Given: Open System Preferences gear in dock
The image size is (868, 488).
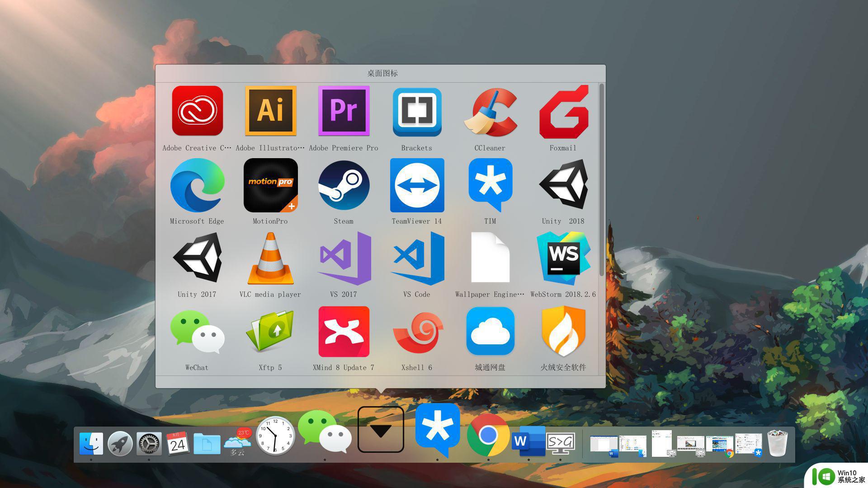Looking at the screenshot, I should click(149, 443).
